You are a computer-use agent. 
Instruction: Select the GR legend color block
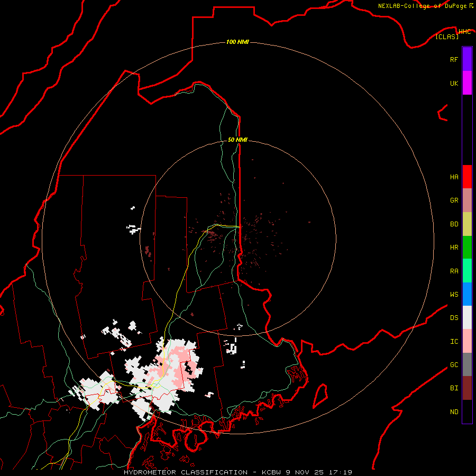click(467, 200)
